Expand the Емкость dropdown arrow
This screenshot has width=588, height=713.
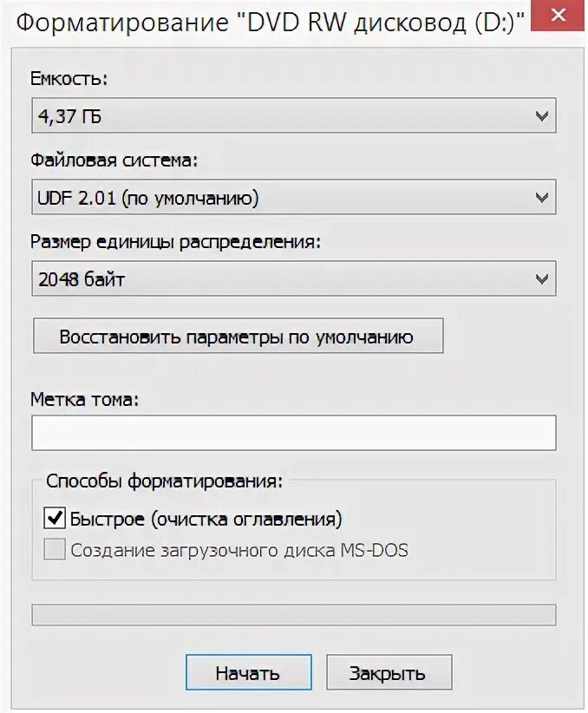(x=541, y=116)
